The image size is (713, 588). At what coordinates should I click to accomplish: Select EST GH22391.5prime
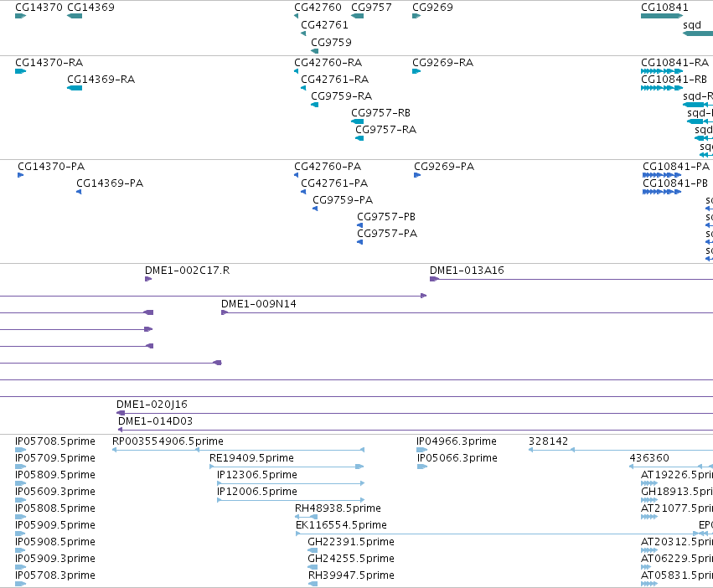(x=350, y=542)
